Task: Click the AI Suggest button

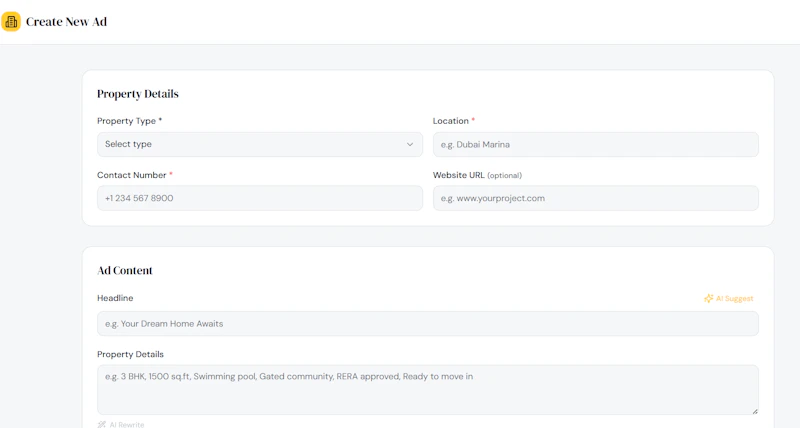Action: coord(729,298)
